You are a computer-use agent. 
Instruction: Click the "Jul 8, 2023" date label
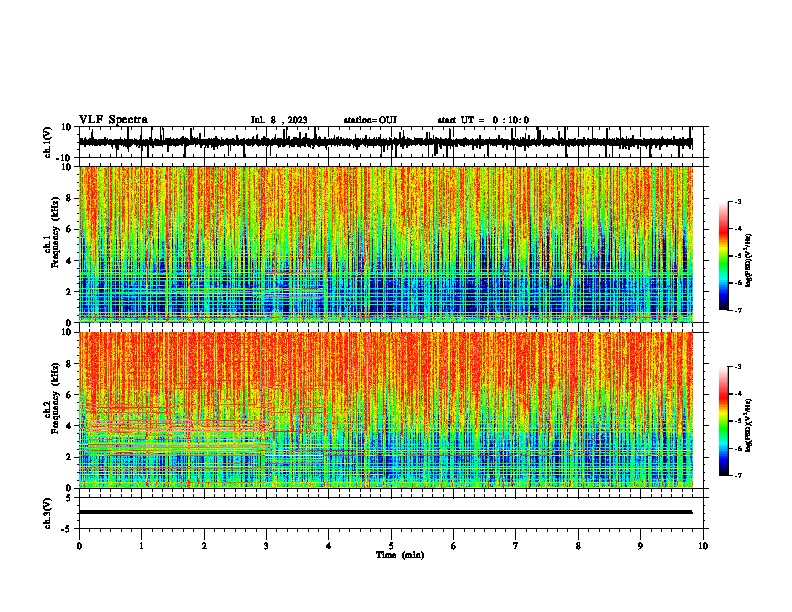pyautogui.click(x=279, y=120)
